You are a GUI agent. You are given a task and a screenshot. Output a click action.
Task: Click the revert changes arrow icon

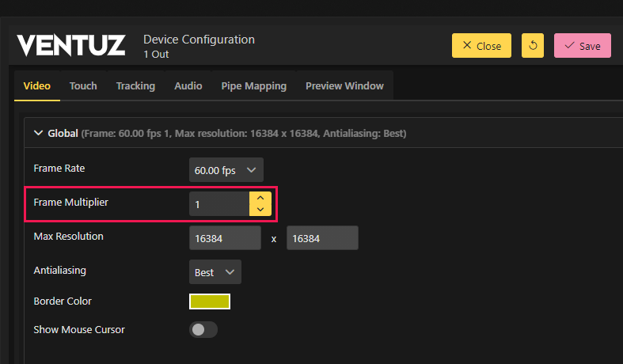click(533, 46)
